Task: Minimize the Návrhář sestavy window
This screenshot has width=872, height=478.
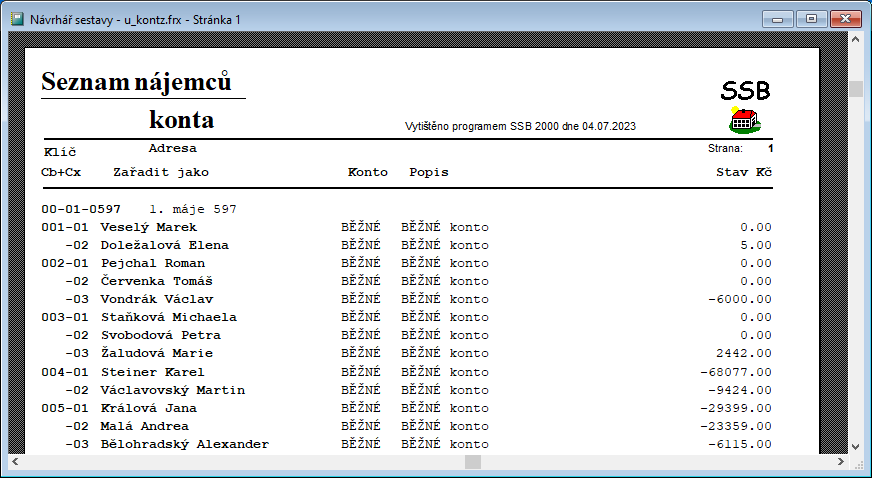Action: tap(777, 18)
